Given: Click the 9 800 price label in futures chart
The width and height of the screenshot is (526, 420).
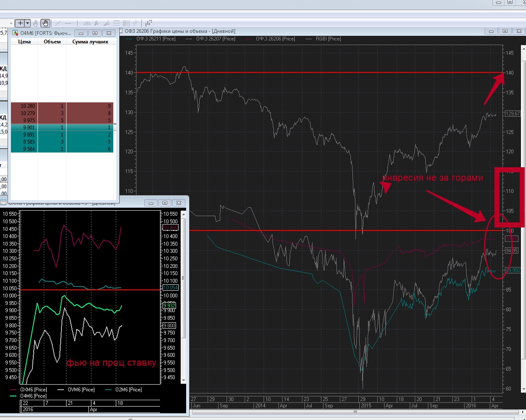Looking at the screenshot, I should tap(169, 326).
